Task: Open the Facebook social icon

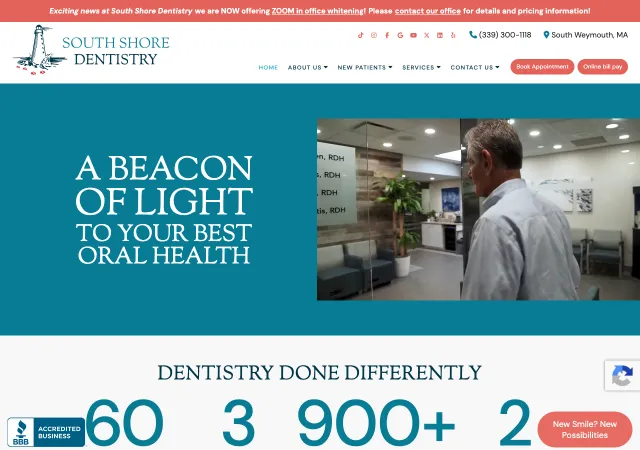Action: (387, 35)
